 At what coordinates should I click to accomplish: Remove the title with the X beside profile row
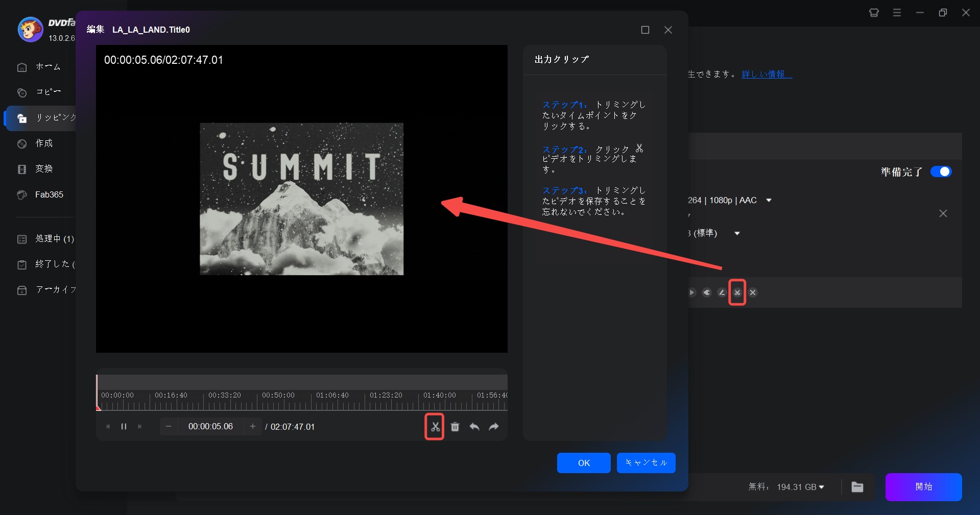[x=943, y=213]
